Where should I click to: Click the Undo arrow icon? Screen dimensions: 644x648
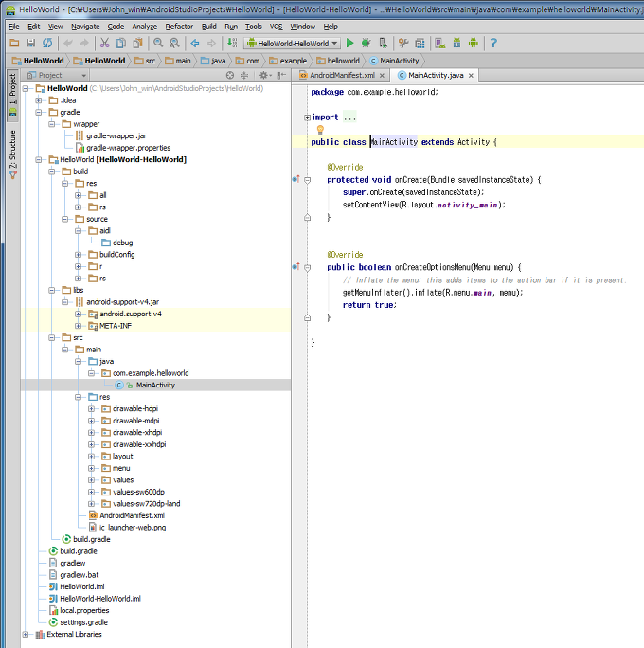[68, 43]
